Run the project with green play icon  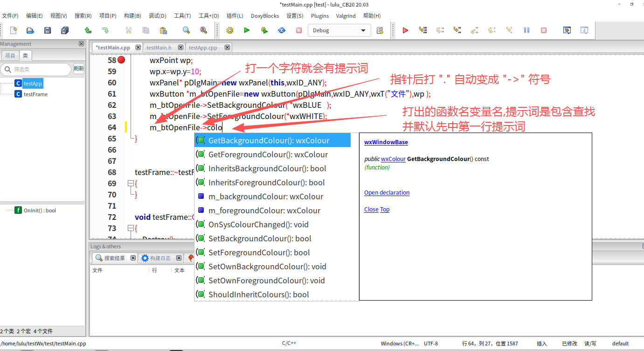tap(247, 30)
